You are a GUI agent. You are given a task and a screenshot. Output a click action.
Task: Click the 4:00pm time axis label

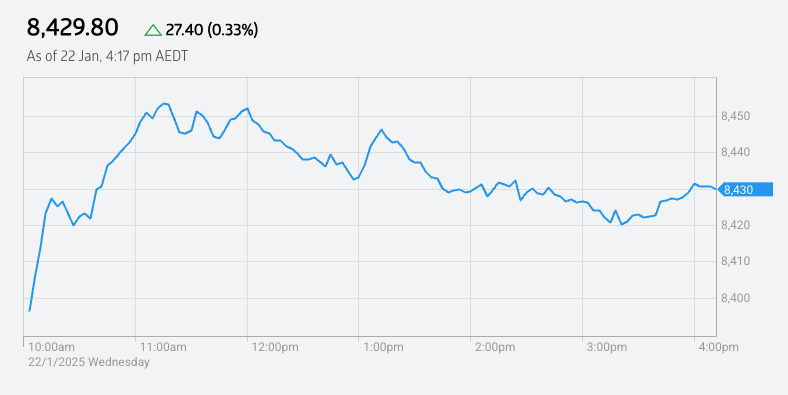(x=719, y=347)
